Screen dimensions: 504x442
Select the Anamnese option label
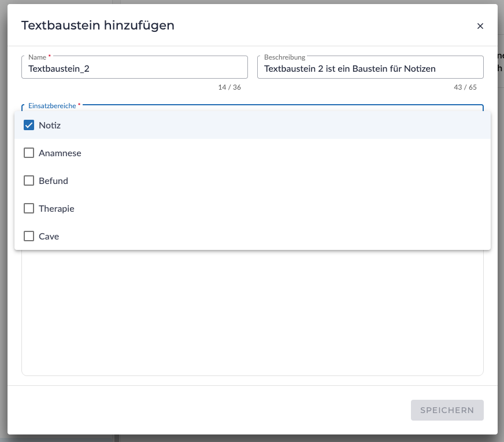(60, 153)
